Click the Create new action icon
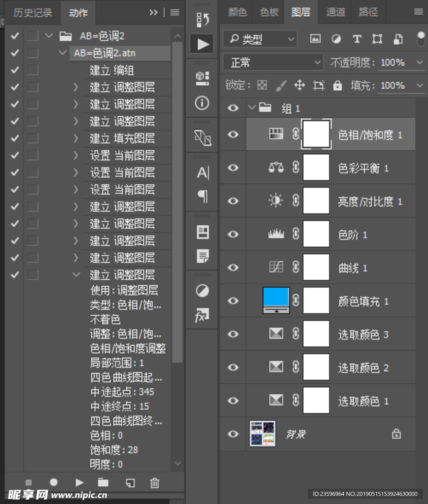 [129, 483]
